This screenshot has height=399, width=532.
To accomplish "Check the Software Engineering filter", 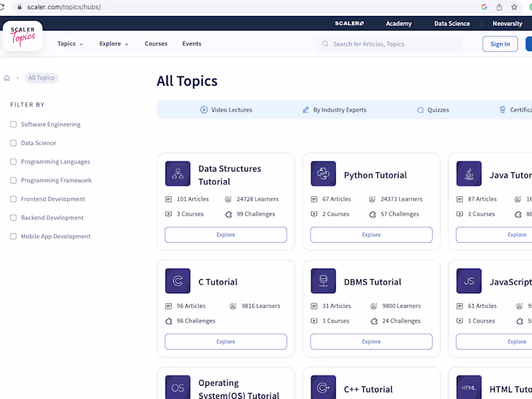I will click(x=13, y=124).
